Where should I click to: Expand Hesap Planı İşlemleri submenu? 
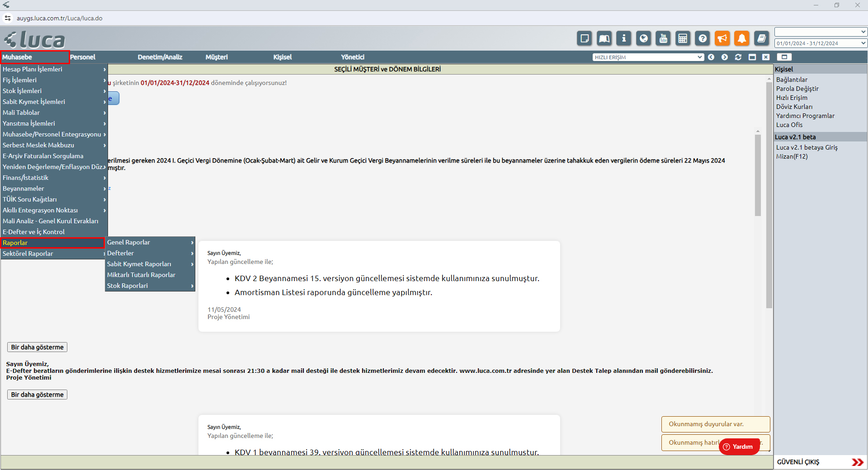pos(54,69)
